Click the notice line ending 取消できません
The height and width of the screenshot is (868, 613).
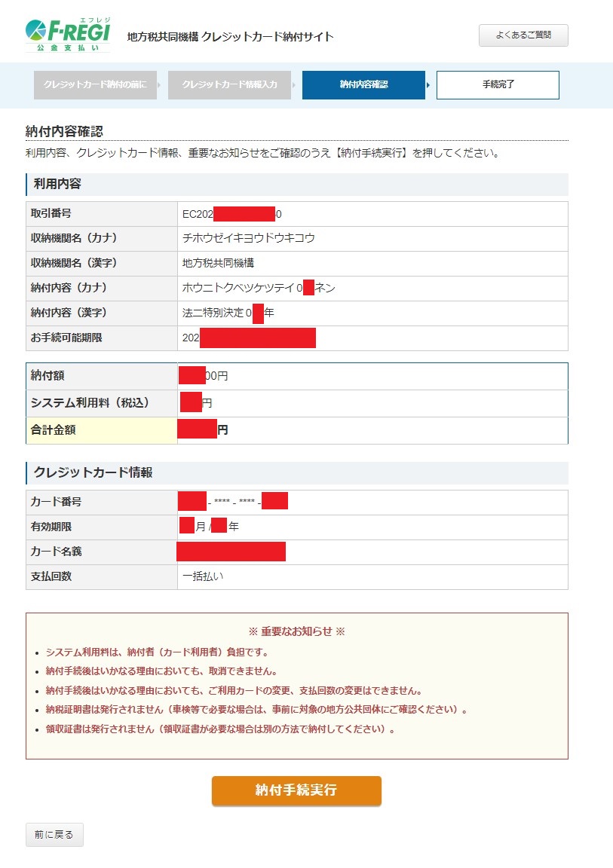click(x=161, y=671)
